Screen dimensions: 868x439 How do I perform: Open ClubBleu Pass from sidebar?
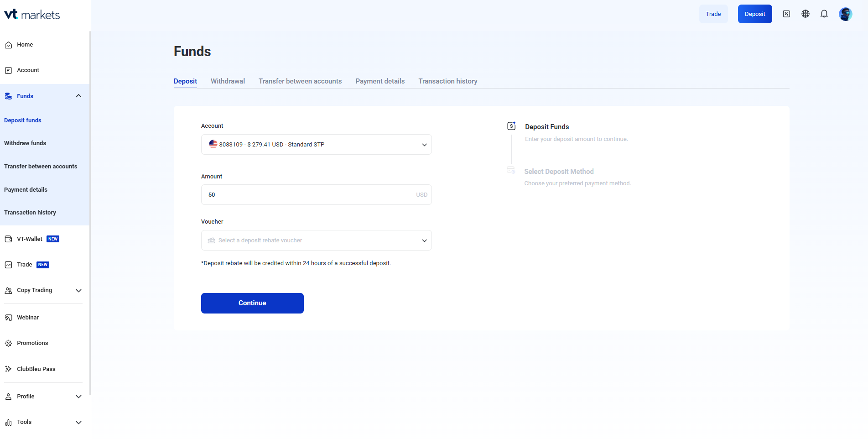tap(36, 369)
